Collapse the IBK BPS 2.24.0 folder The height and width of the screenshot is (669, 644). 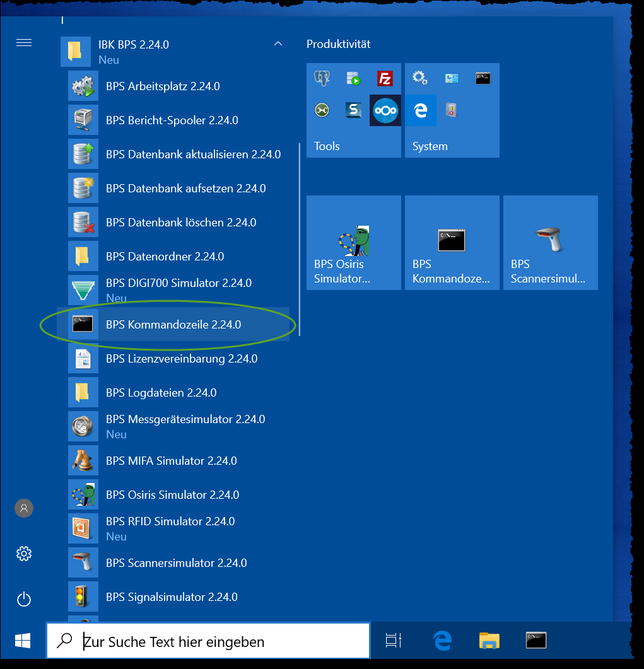tap(278, 44)
